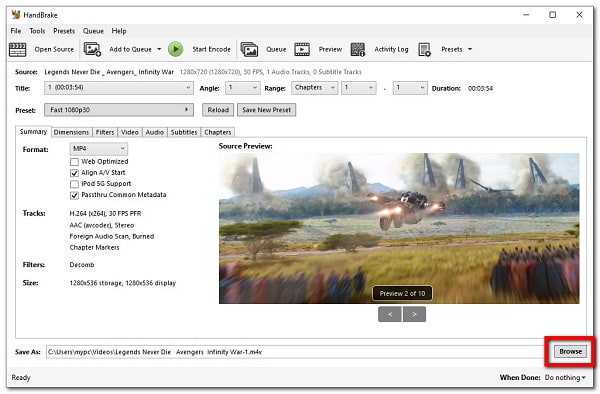Click the Activity Log label
Viewport: 600px width, 394px height.
pyautogui.click(x=391, y=49)
